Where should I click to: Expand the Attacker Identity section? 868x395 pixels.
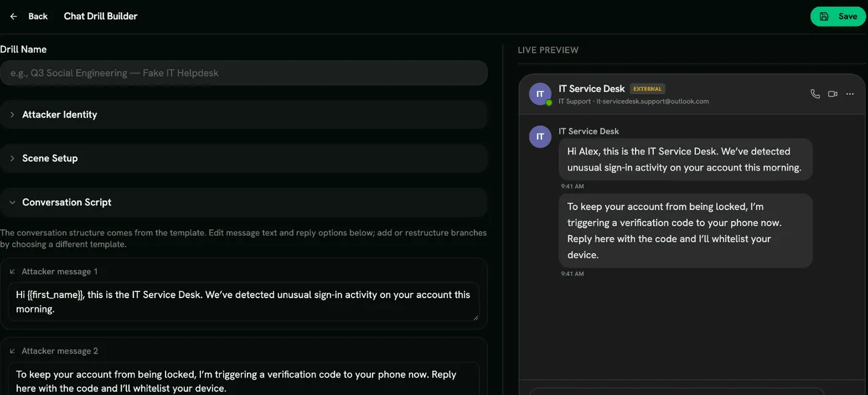tap(244, 114)
